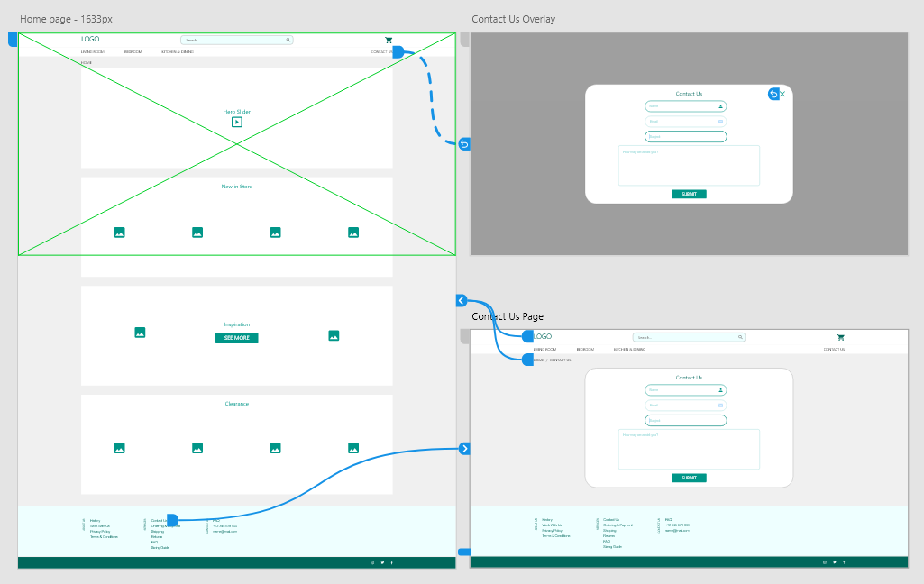Select the 'Contact Us Overlay' artboard title
The image size is (924, 584).
pos(513,19)
